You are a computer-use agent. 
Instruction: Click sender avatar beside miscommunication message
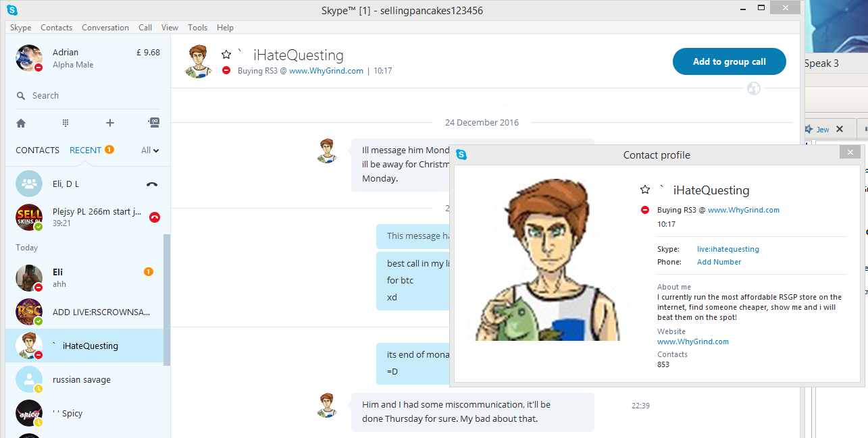327,406
